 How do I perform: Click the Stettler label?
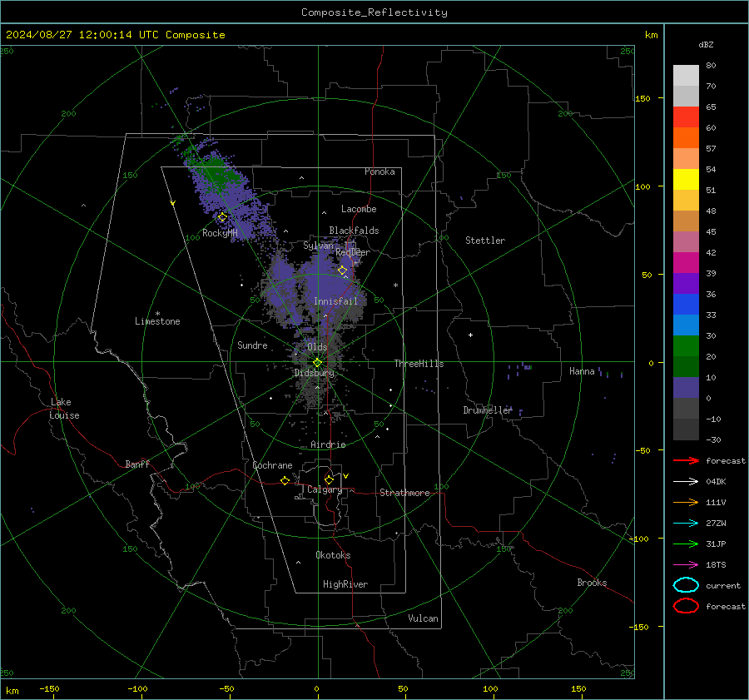[485, 241]
